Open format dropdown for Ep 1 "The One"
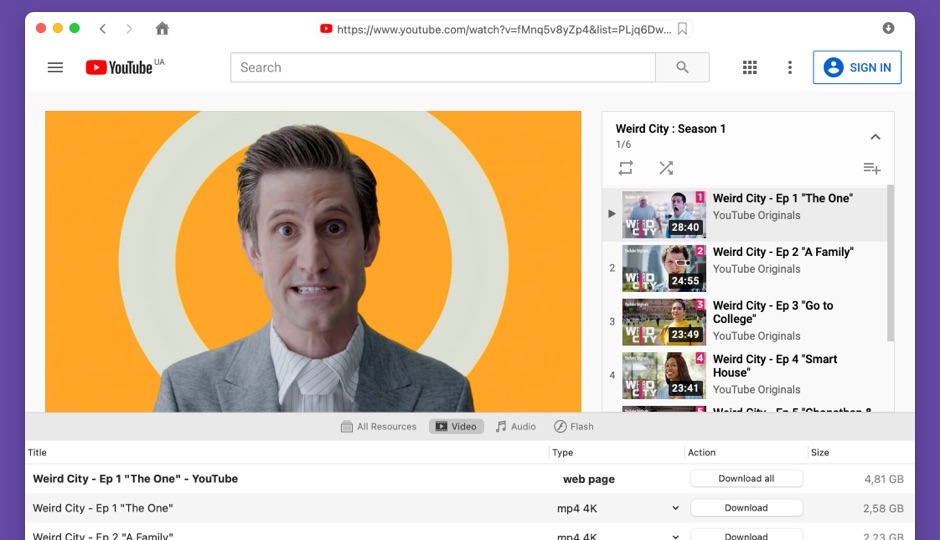 [x=676, y=508]
